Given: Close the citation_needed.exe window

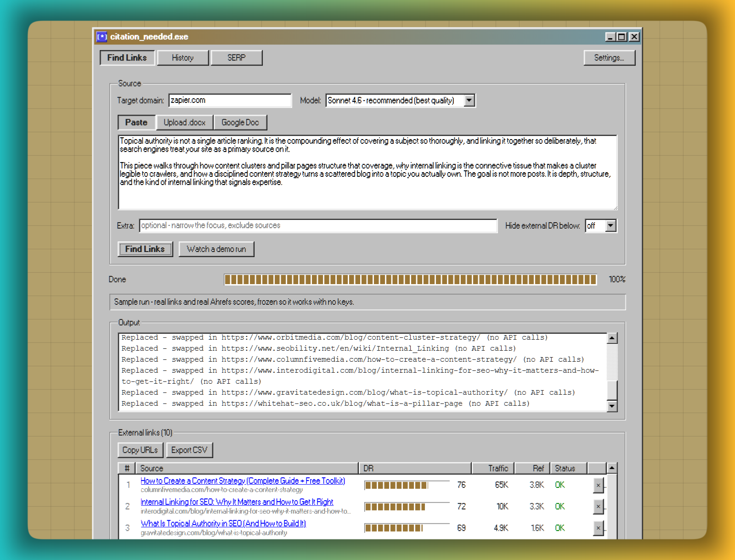Looking at the screenshot, I should [x=634, y=37].
